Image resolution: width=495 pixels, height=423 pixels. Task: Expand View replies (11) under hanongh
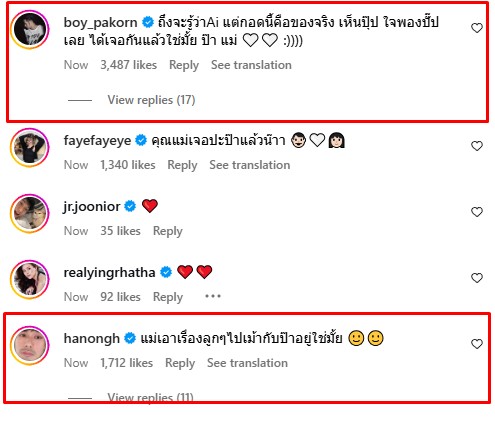(150, 397)
